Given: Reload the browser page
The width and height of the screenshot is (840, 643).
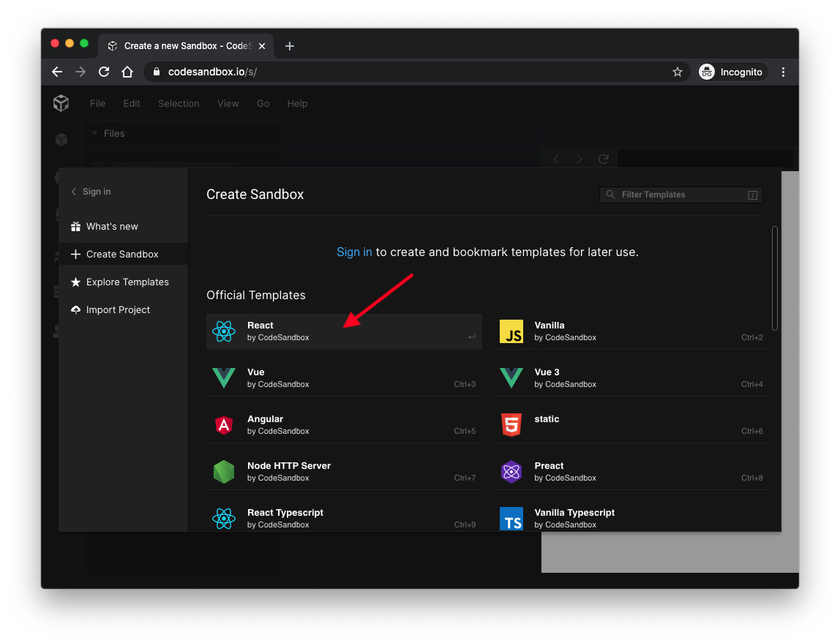Looking at the screenshot, I should (104, 72).
